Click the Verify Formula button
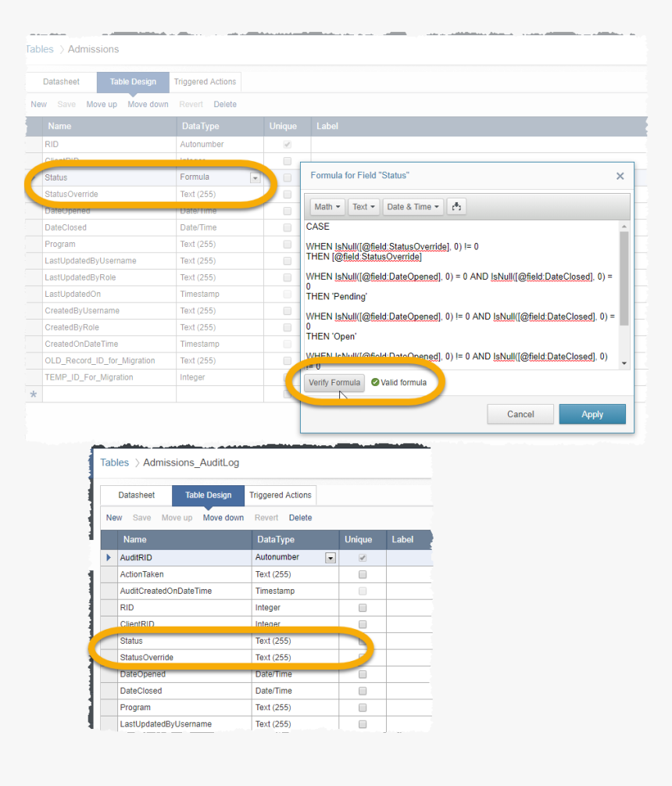The height and width of the screenshot is (786, 672). coord(334,383)
